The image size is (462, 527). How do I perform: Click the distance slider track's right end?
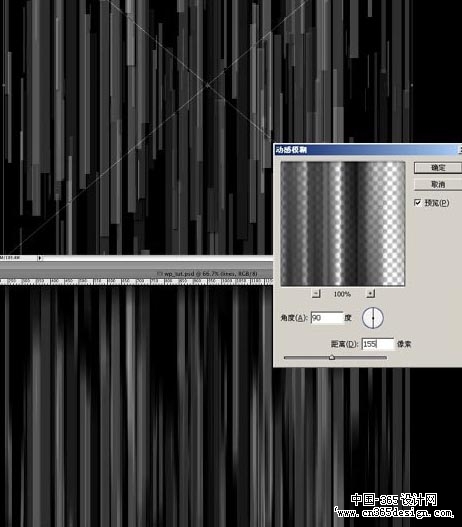[x=385, y=358]
